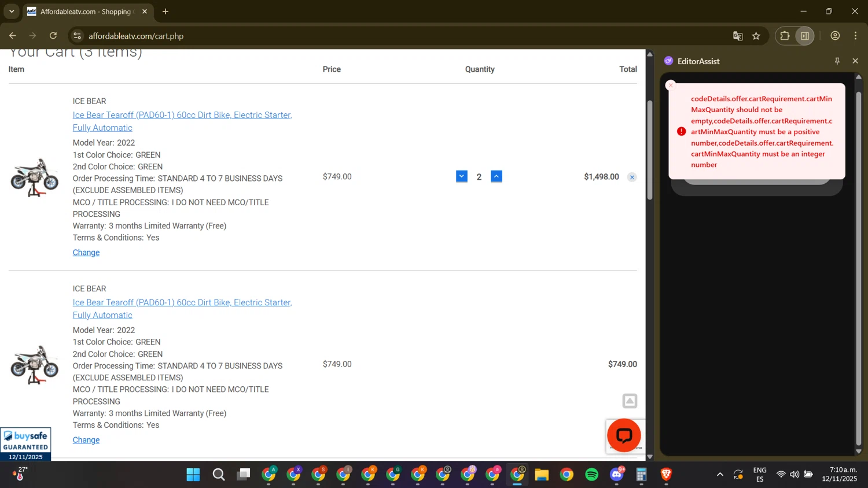Click the Quantity column header

point(480,69)
